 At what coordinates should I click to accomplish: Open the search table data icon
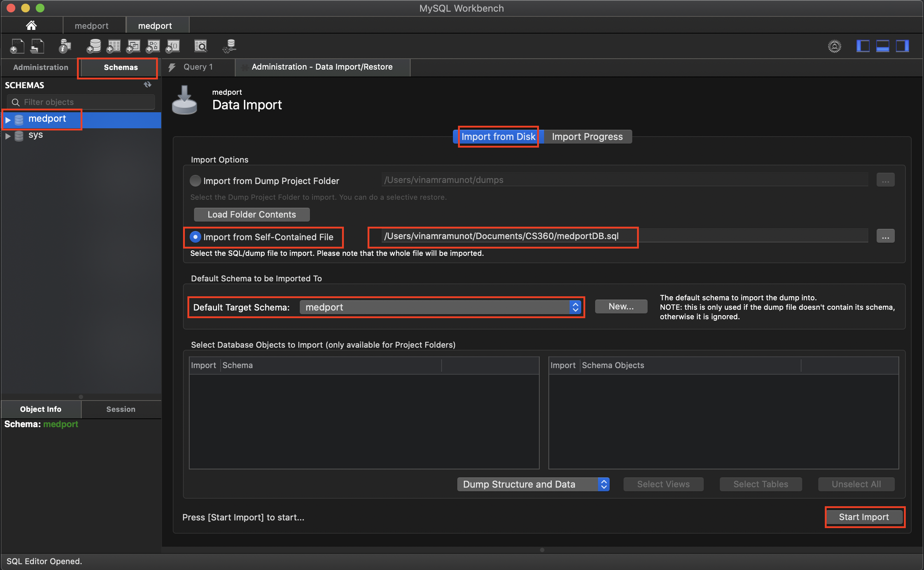coord(201,46)
